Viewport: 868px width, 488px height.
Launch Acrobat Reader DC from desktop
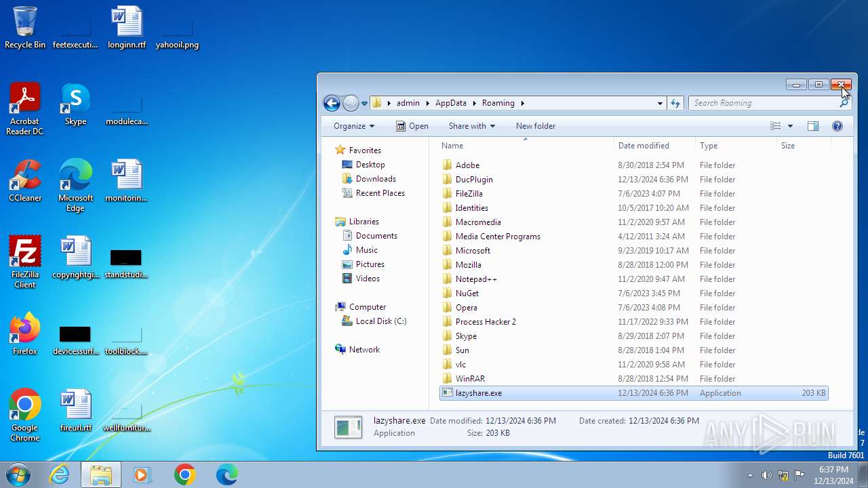(25, 108)
